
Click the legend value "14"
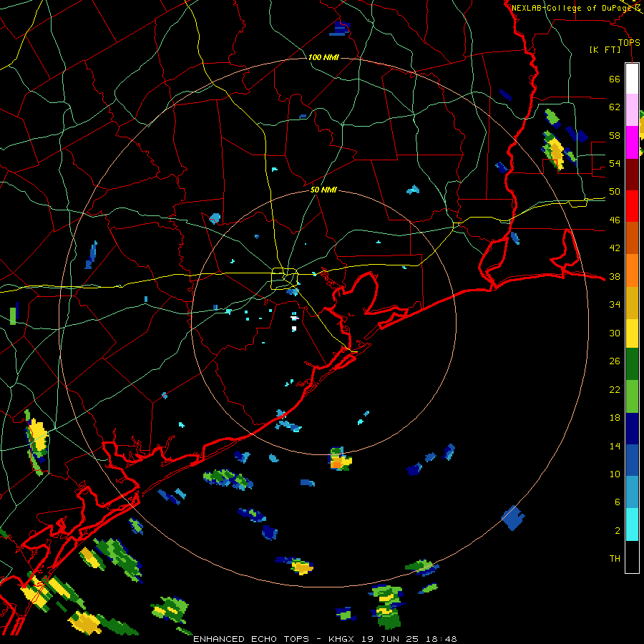click(615, 446)
